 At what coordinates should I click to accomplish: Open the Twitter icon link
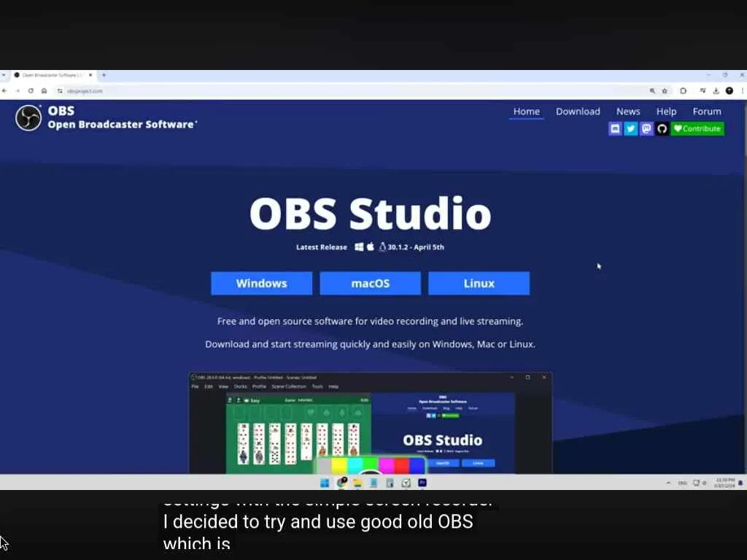631,128
